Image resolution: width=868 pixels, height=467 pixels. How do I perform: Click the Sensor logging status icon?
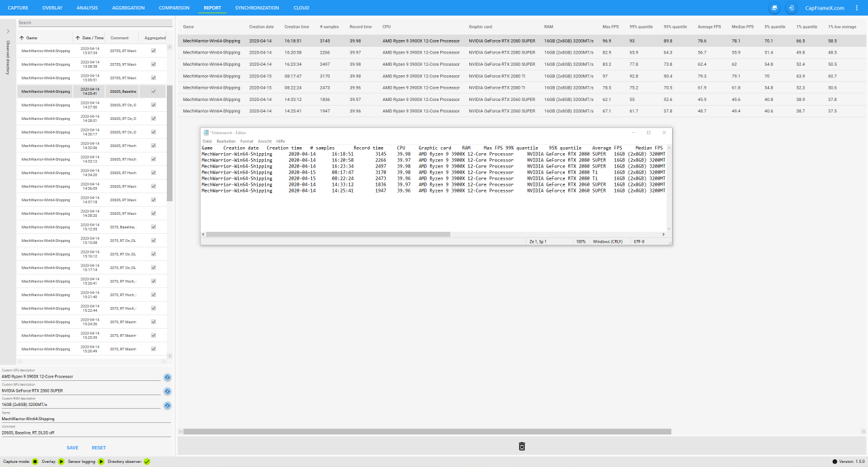pyautogui.click(x=101, y=462)
